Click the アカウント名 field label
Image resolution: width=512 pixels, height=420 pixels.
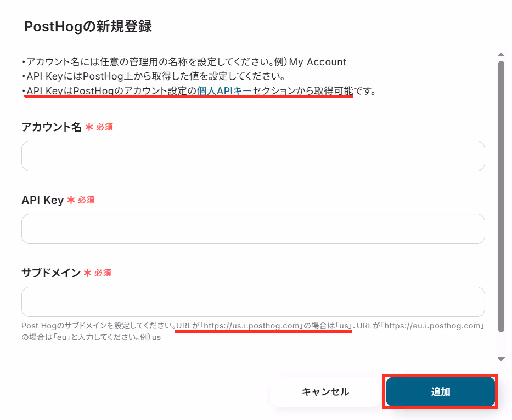(x=52, y=127)
